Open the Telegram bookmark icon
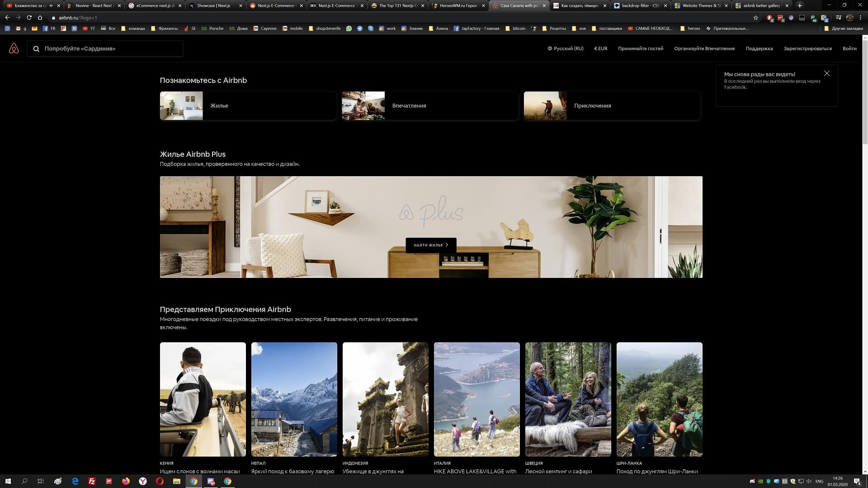868x488 pixels. 360,28
